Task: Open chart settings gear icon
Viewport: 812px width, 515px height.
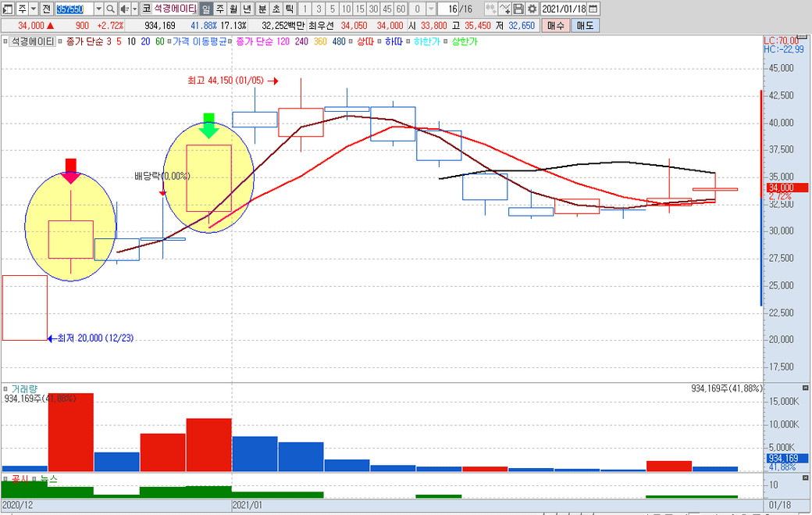Action: pos(532,9)
